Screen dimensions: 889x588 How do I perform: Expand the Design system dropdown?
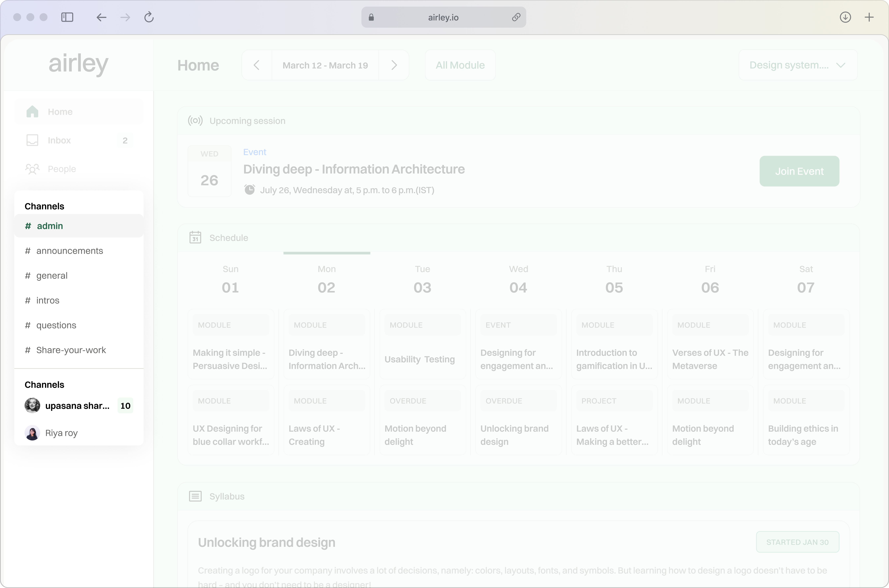tap(798, 65)
